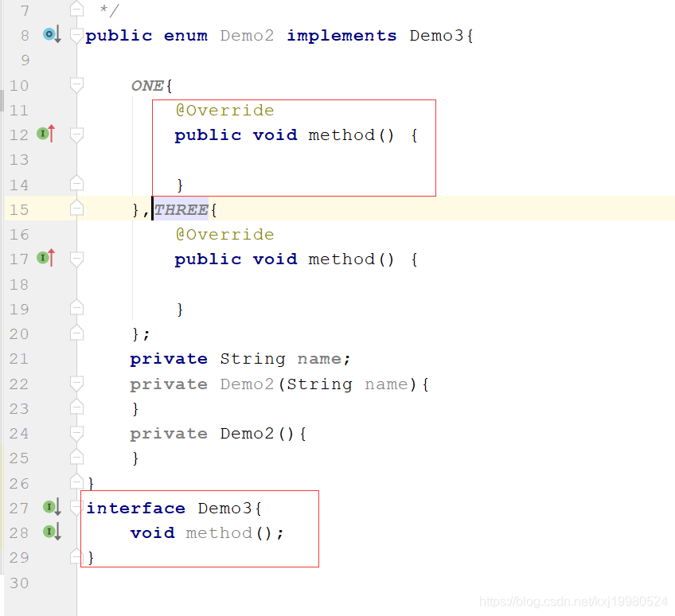Click the enum keyword on line 8
The width and height of the screenshot is (675, 616).
[185, 35]
